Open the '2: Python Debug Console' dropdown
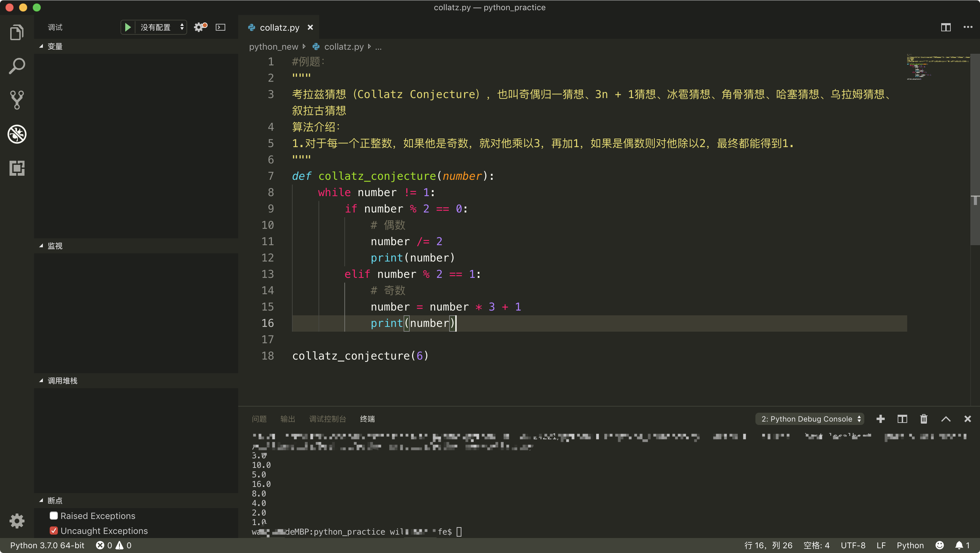This screenshot has width=980, height=553. coord(810,418)
